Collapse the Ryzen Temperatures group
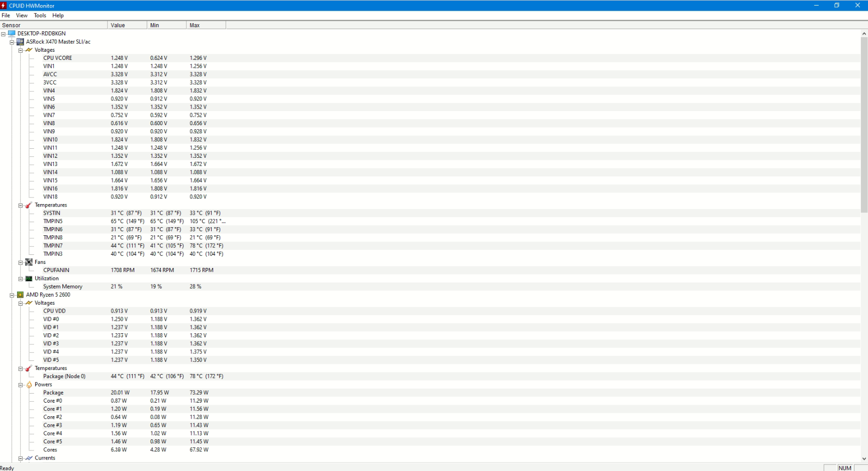The image size is (868, 471). (21, 368)
